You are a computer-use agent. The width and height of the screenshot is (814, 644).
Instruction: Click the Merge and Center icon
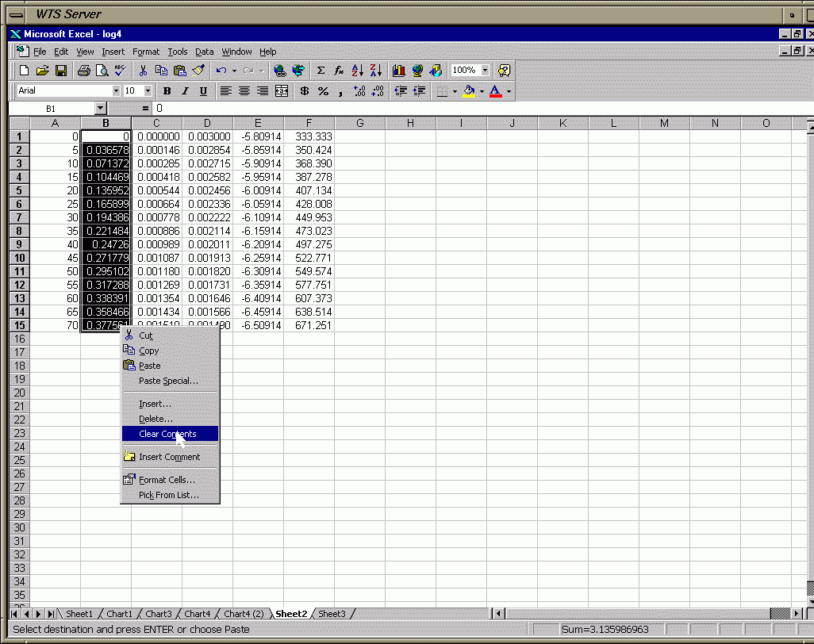[x=281, y=91]
